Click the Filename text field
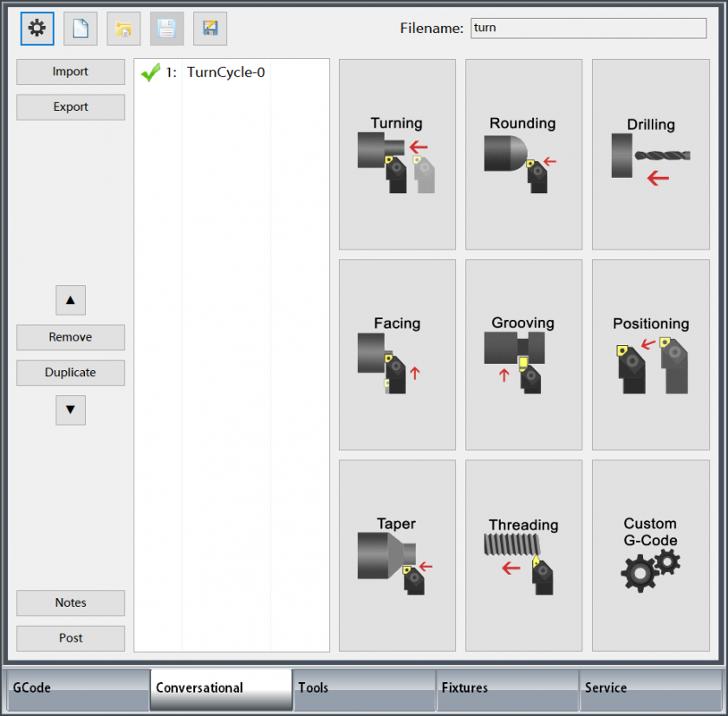 (x=588, y=28)
